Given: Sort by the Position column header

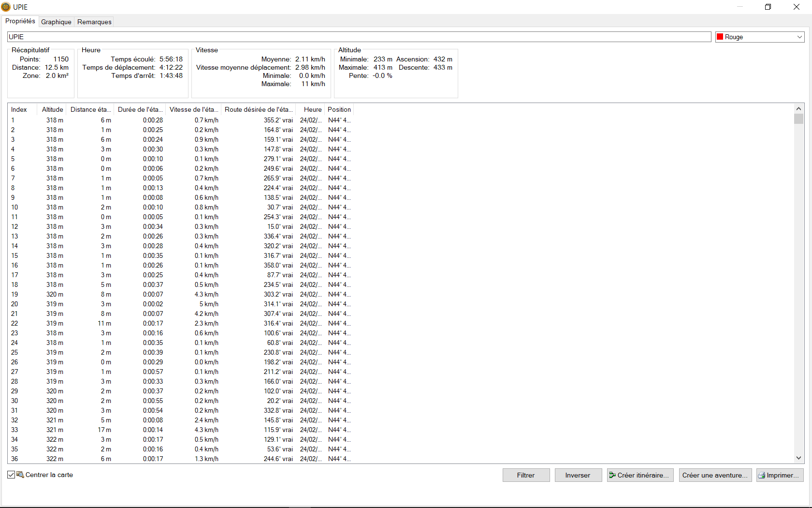Looking at the screenshot, I should [x=339, y=109].
